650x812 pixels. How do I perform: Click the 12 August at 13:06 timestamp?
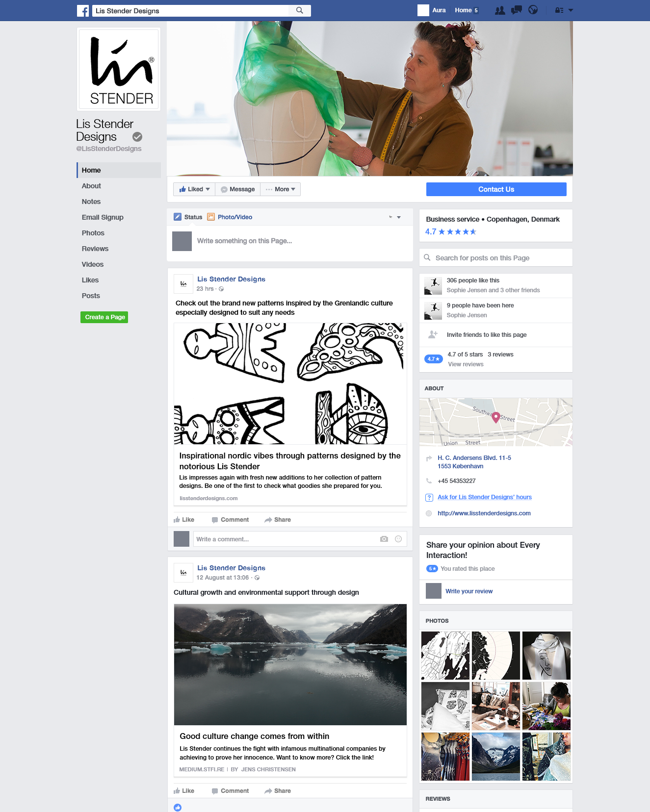pos(223,578)
